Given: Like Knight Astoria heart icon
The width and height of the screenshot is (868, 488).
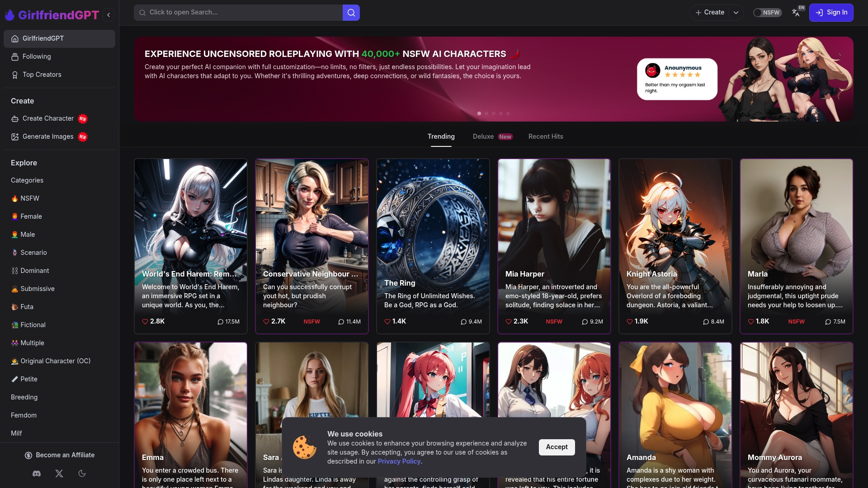Looking at the screenshot, I should click(x=630, y=322).
